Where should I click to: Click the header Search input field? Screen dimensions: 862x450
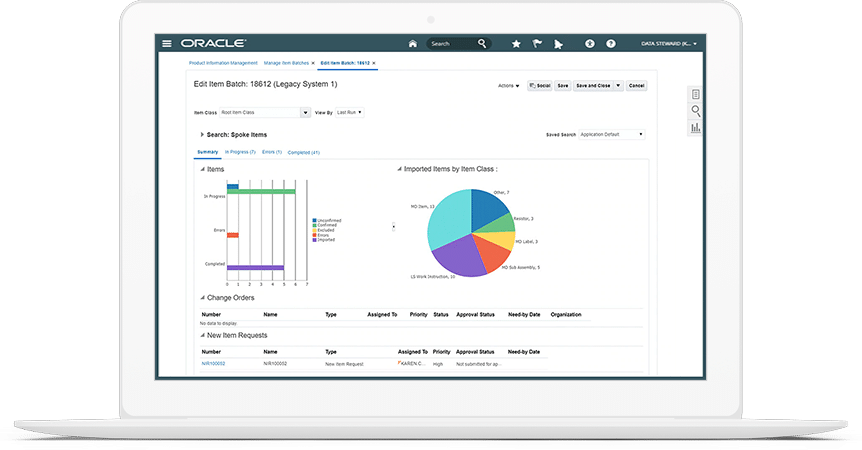[452, 43]
